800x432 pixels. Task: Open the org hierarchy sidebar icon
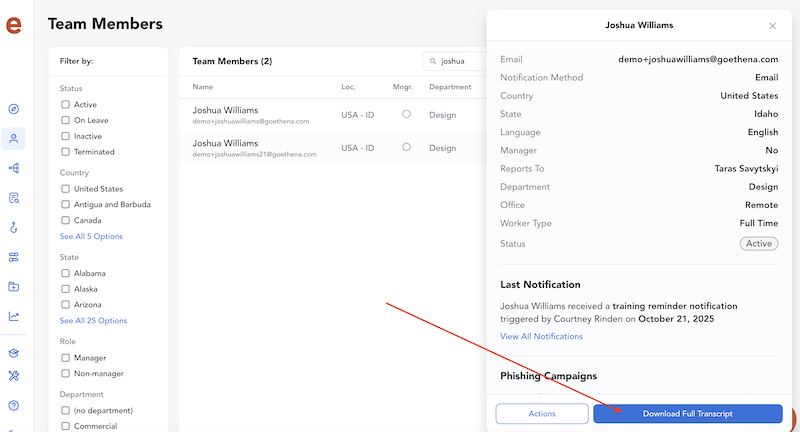14,168
